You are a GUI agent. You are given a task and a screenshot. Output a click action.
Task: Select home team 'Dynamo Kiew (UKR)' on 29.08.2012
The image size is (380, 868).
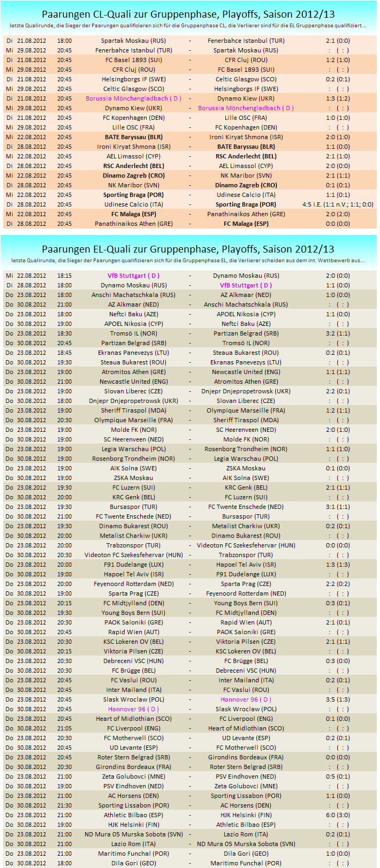tap(134, 108)
